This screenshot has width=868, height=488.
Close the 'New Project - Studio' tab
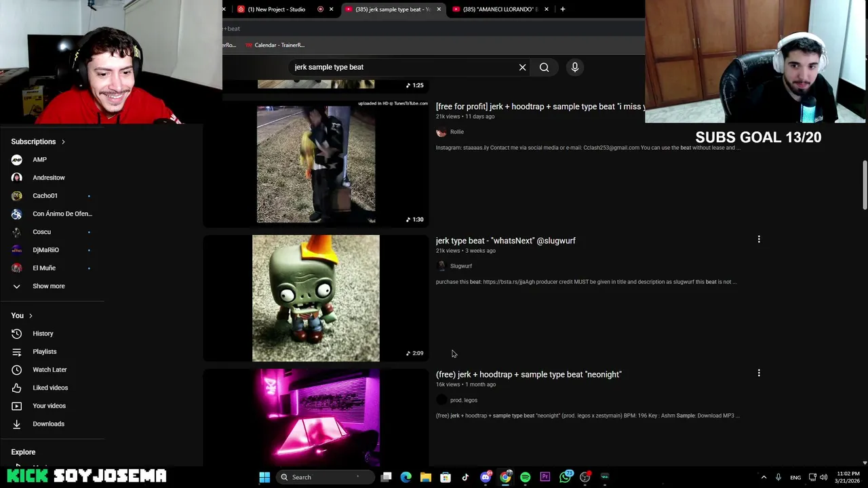[331, 9]
